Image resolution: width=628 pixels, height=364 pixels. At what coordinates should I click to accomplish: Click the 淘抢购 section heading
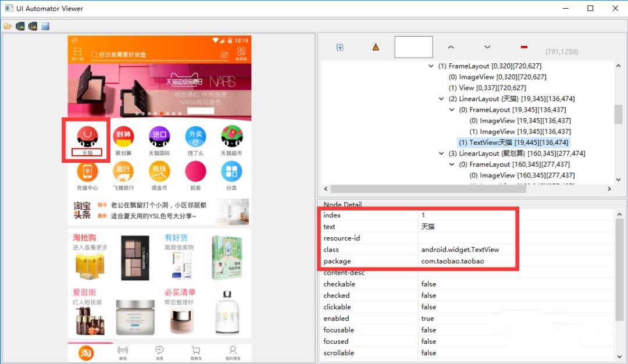(x=84, y=238)
